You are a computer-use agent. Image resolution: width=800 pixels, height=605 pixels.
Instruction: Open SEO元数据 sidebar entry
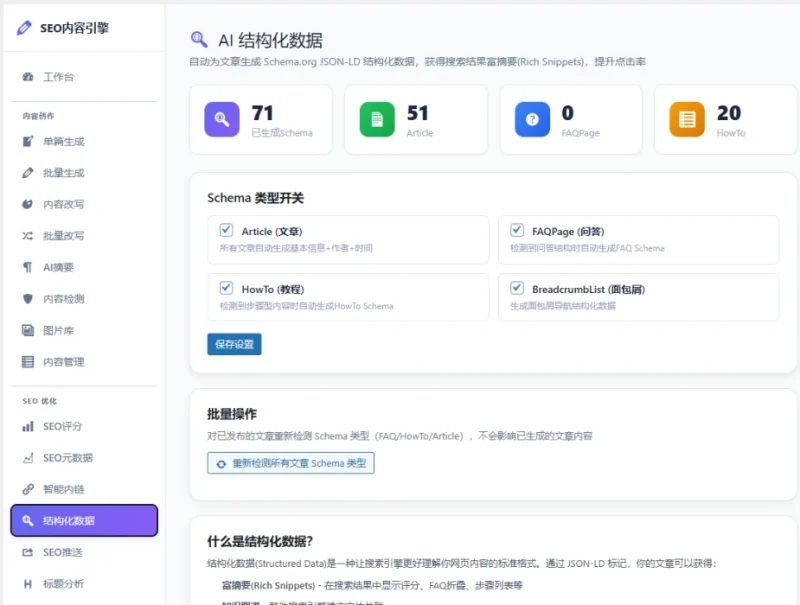pyautogui.click(x=84, y=458)
